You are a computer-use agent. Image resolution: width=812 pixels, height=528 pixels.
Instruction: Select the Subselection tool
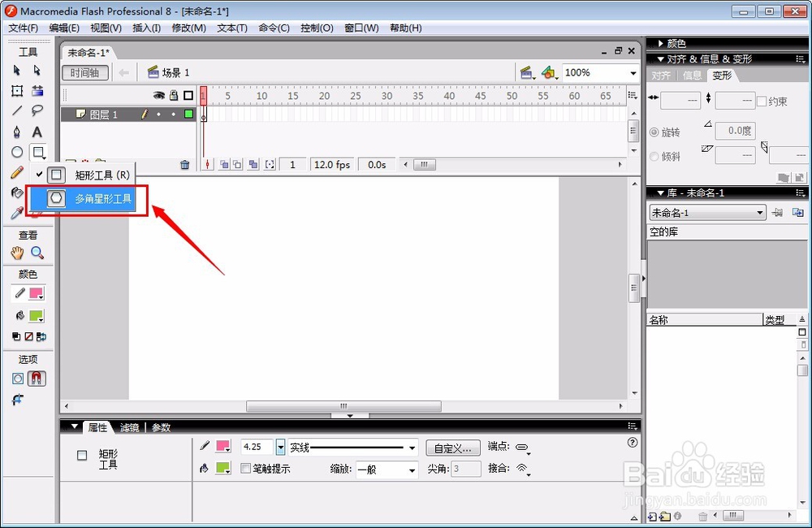coord(37,71)
